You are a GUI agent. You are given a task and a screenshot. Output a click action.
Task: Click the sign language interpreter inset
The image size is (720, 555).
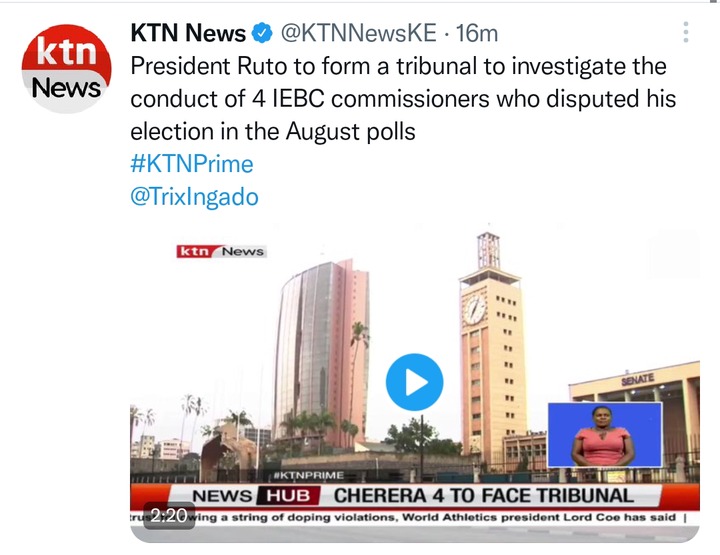[x=604, y=434]
